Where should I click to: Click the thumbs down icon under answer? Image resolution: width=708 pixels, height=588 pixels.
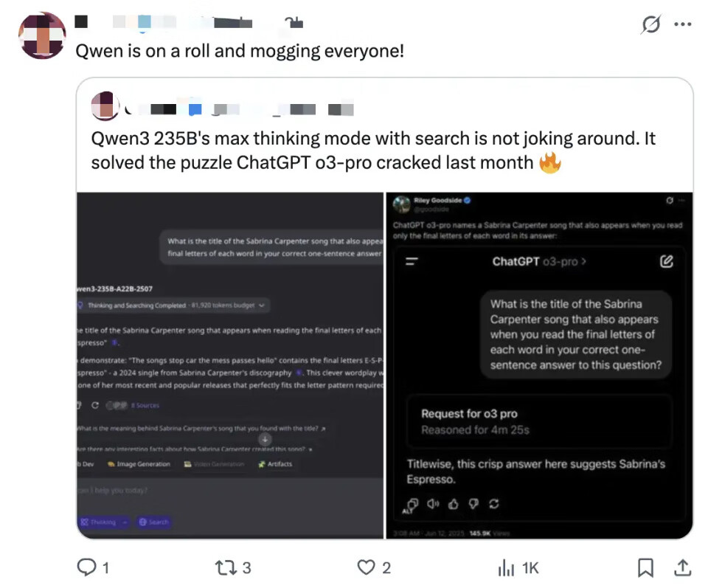(x=473, y=504)
